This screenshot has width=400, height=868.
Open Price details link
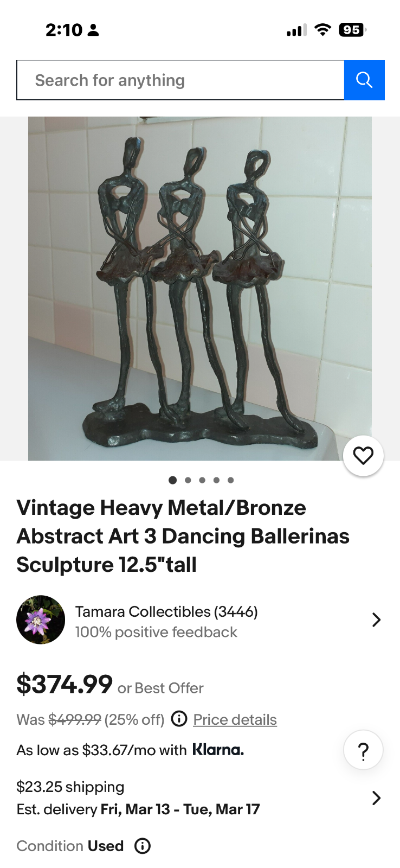(x=235, y=719)
